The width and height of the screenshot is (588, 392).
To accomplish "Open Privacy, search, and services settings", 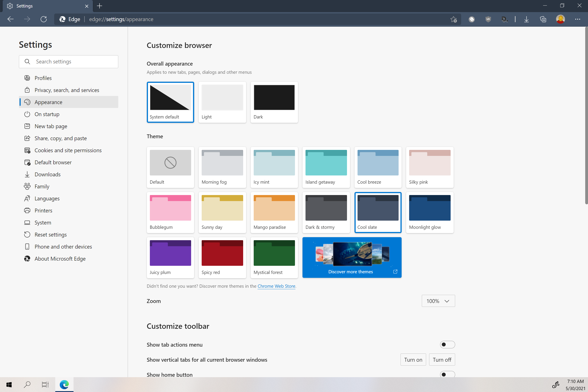I will point(67,90).
